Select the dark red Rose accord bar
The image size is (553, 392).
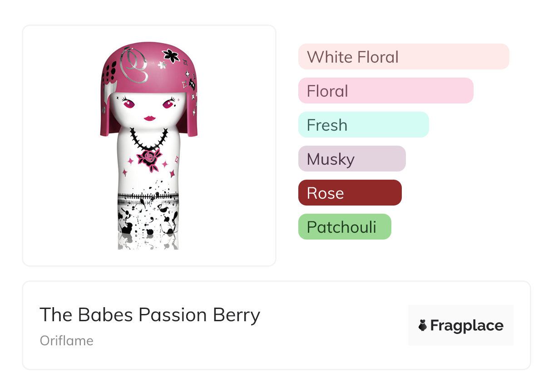[x=350, y=193]
